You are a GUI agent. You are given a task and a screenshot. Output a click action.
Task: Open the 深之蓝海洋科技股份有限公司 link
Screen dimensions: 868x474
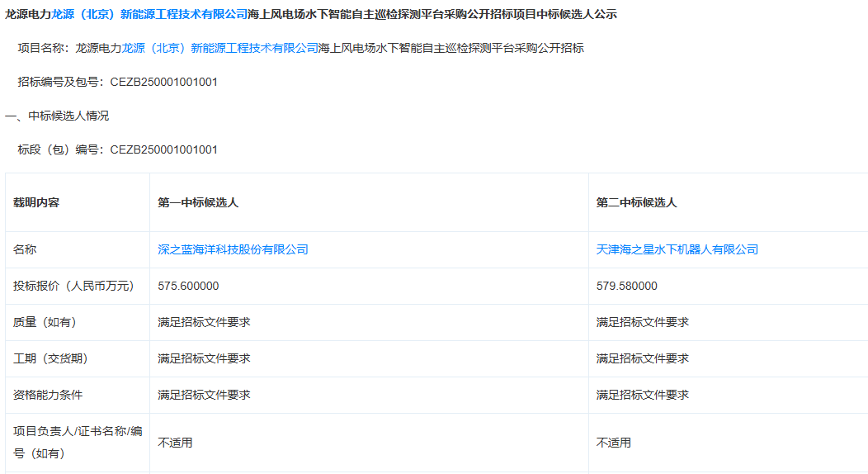click(x=233, y=249)
